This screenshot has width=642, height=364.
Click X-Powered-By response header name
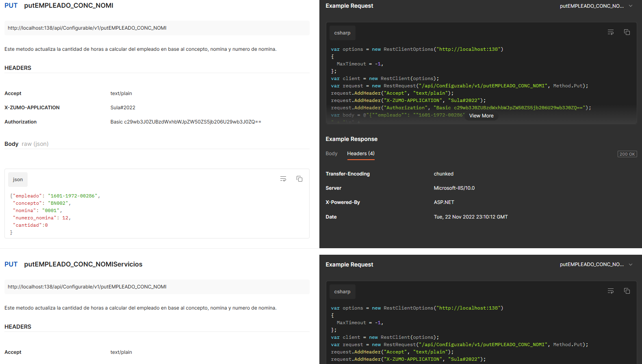pyautogui.click(x=343, y=202)
